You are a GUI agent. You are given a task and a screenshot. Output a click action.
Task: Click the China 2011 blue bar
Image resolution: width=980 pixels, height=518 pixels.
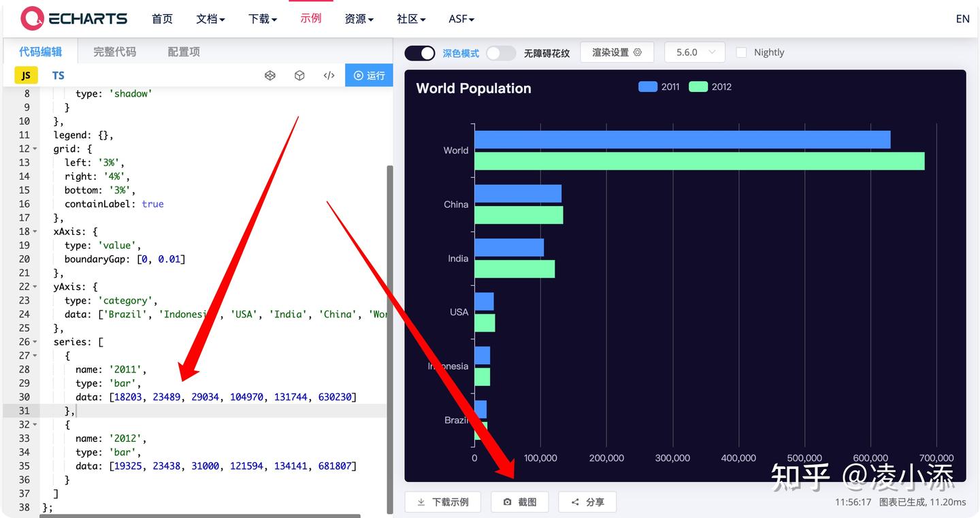[x=518, y=193]
